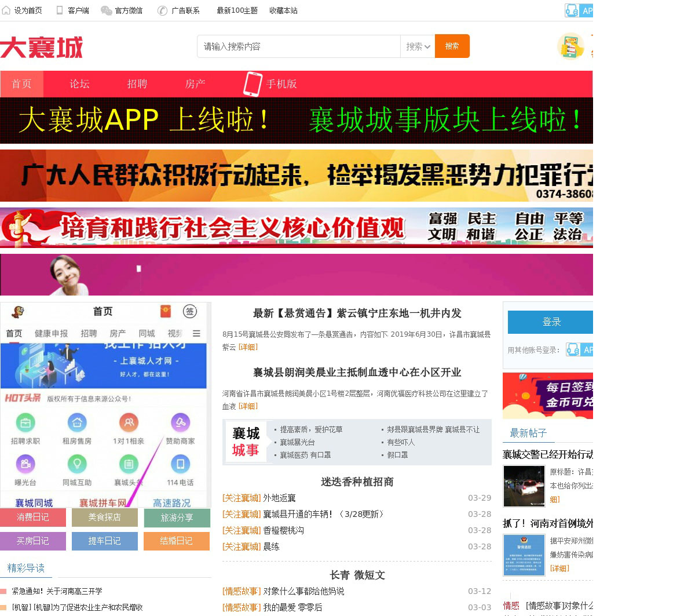Open the 迷迭香种植招商 heading link
This screenshot has height=616, width=695.
[357, 482]
